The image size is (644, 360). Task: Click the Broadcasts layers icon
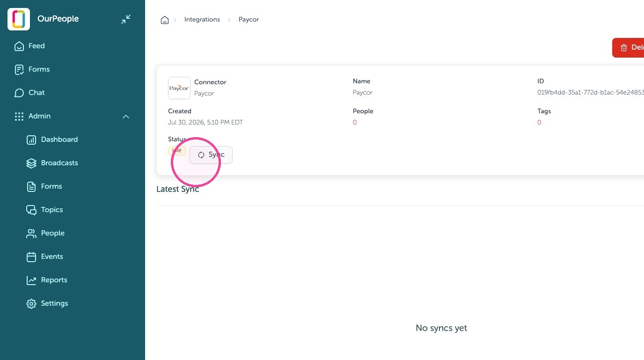31,163
